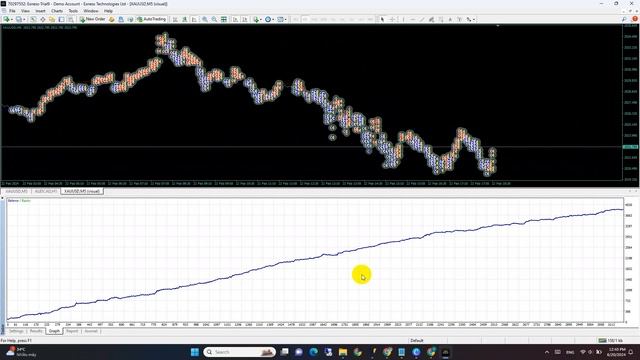Toggle the Data Window icon
Viewport: 640px width, 360px height.
point(42,19)
